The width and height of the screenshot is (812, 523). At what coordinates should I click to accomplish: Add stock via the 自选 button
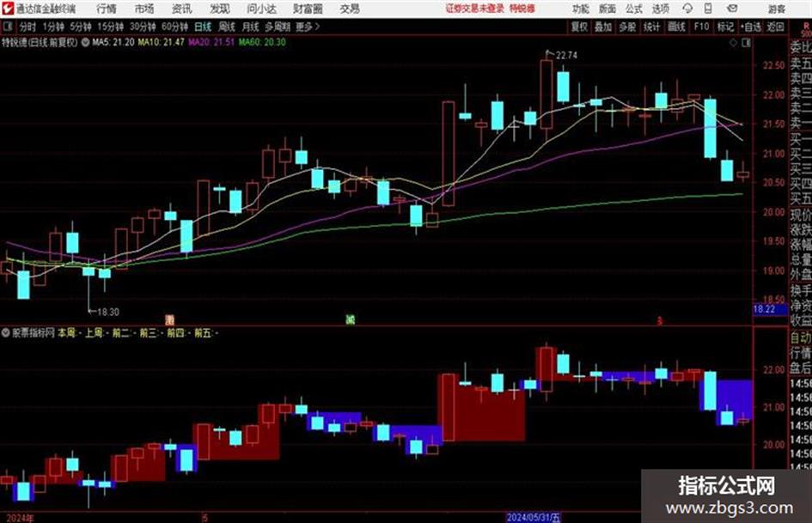(750, 27)
